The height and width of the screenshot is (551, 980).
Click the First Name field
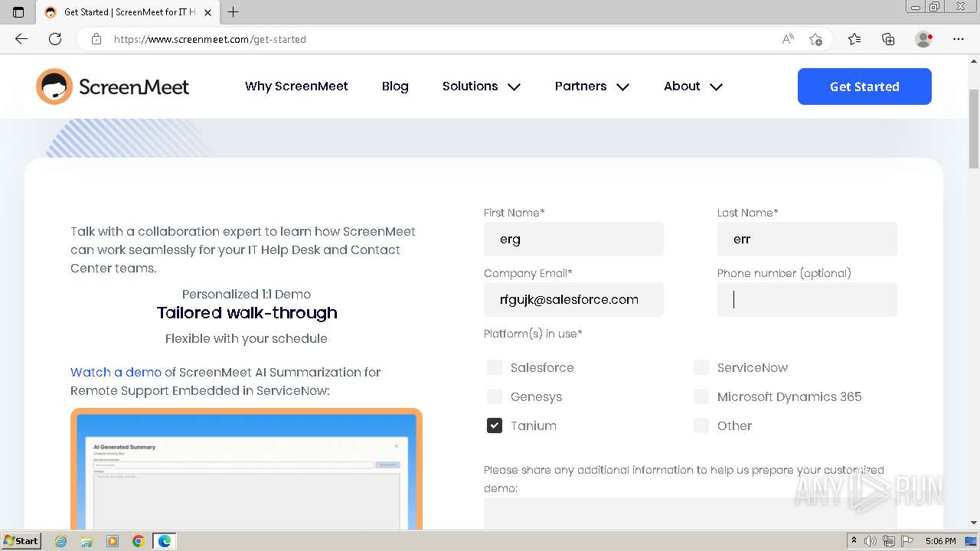coord(573,239)
